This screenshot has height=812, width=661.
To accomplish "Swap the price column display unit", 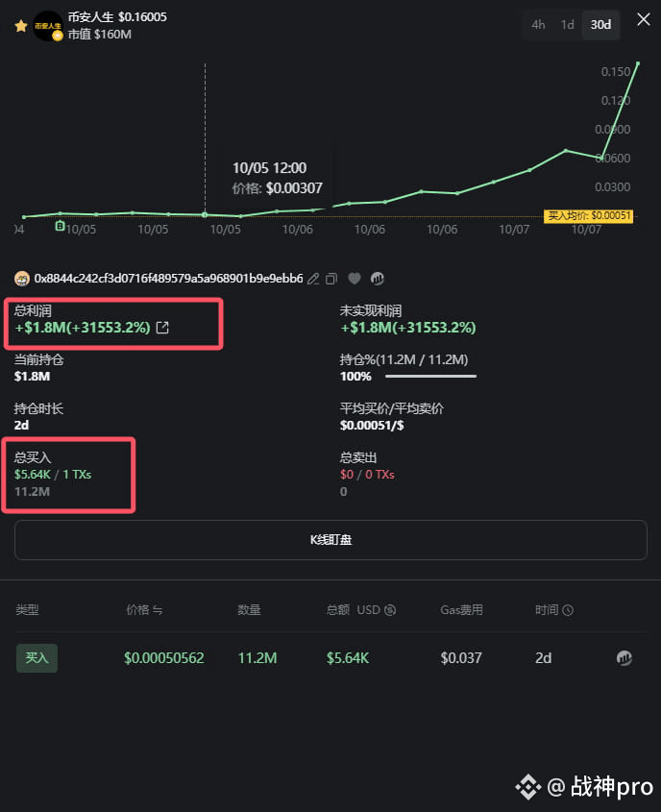I will [158, 610].
